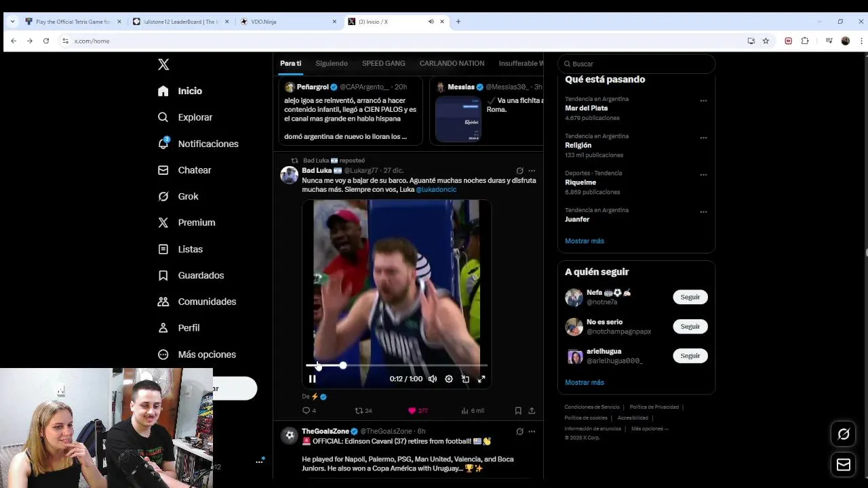The height and width of the screenshot is (488, 868).
Task: Open Peñargrol's quoted post card
Action: pos(351,112)
